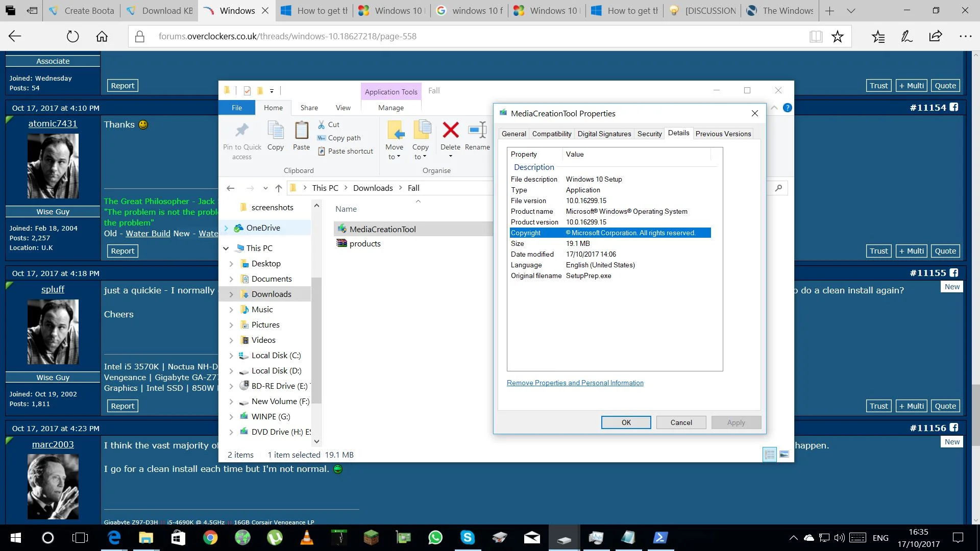Click the Rename icon in ribbon

click(x=477, y=130)
